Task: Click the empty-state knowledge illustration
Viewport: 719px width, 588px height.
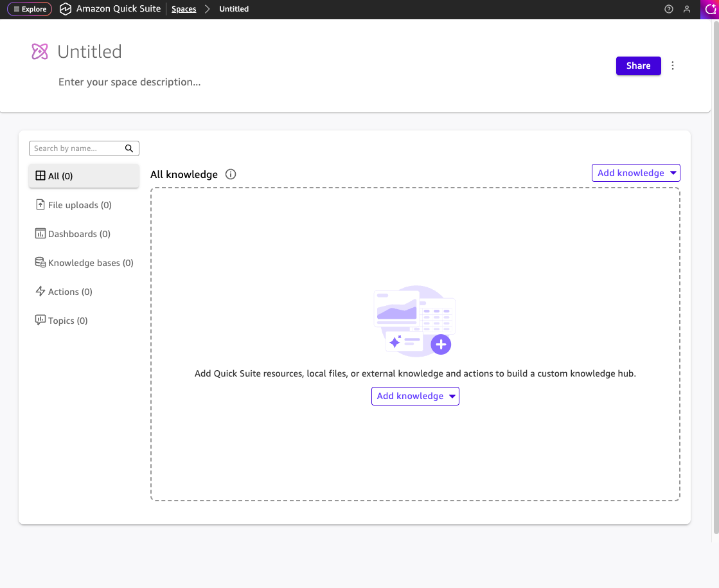Action: pyautogui.click(x=414, y=320)
